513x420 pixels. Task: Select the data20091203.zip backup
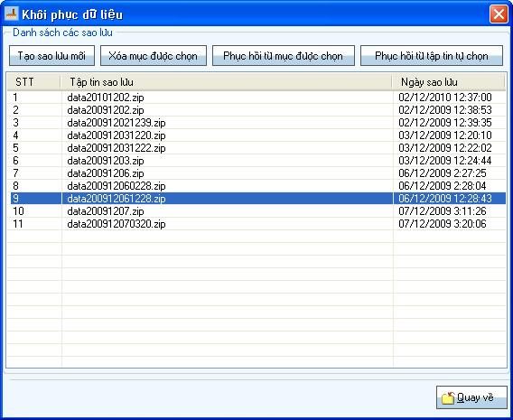pyautogui.click(x=256, y=161)
